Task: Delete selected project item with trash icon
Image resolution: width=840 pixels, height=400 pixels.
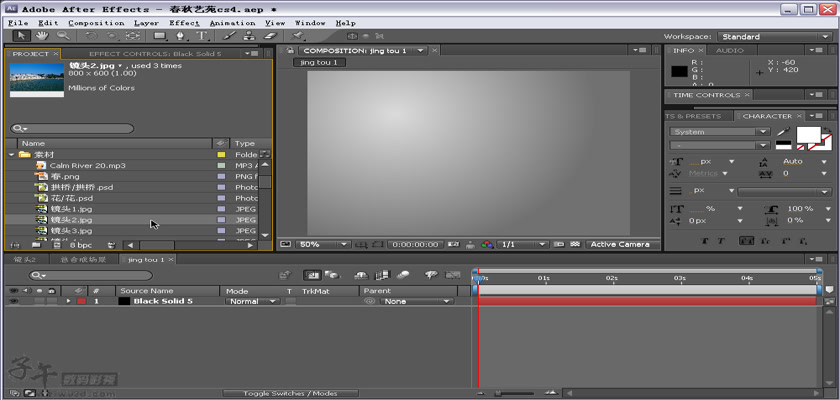Action: pyautogui.click(x=111, y=245)
